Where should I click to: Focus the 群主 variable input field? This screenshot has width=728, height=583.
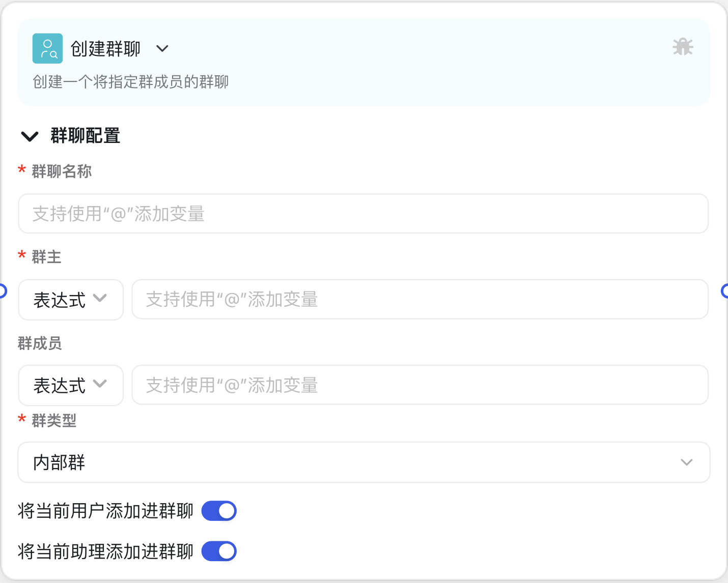(420, 299)
